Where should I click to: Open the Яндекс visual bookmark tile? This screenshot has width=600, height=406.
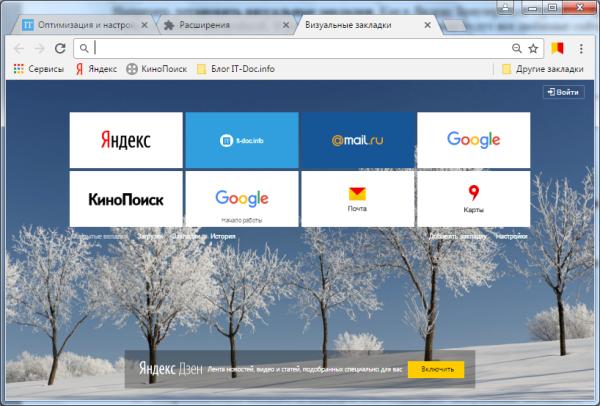126,140
